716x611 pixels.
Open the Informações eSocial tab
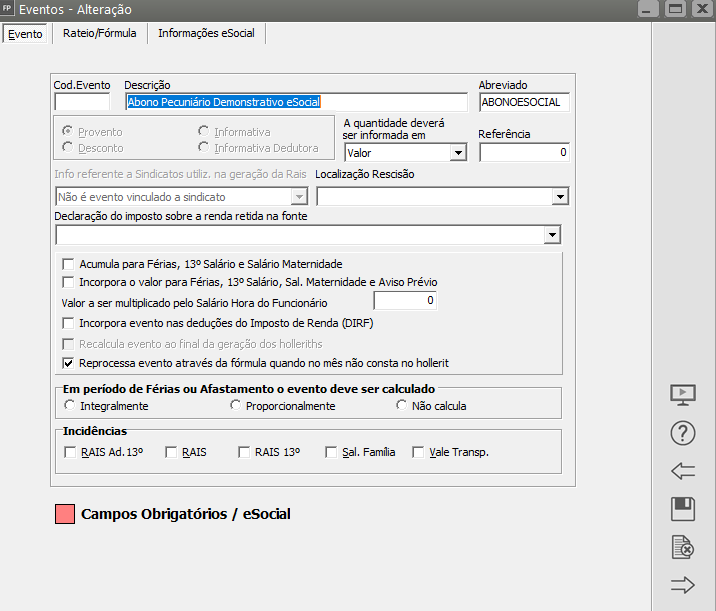coord(206,33)
